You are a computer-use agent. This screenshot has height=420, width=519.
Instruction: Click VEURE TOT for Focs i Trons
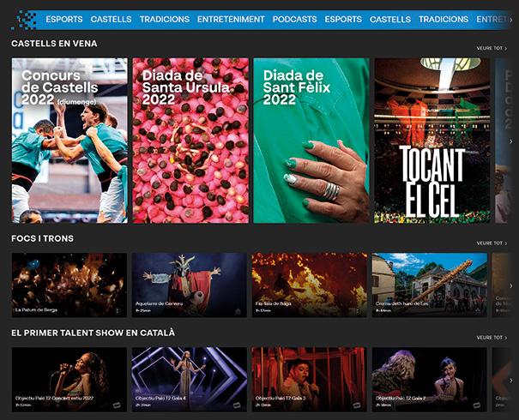492,243
